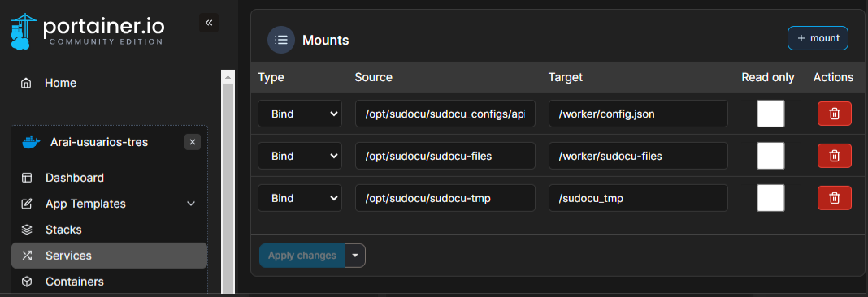Screen dimensions: 868x297
Task: Toggle read only for /sudocu_tmp mount
Action: (x=770, y=198)
